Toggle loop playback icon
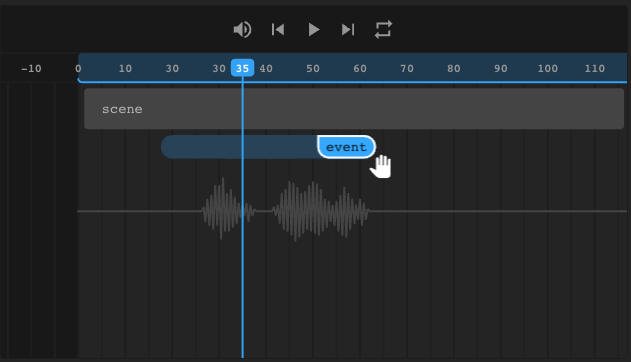Screen dimensions: 631x362 [383, 29]
